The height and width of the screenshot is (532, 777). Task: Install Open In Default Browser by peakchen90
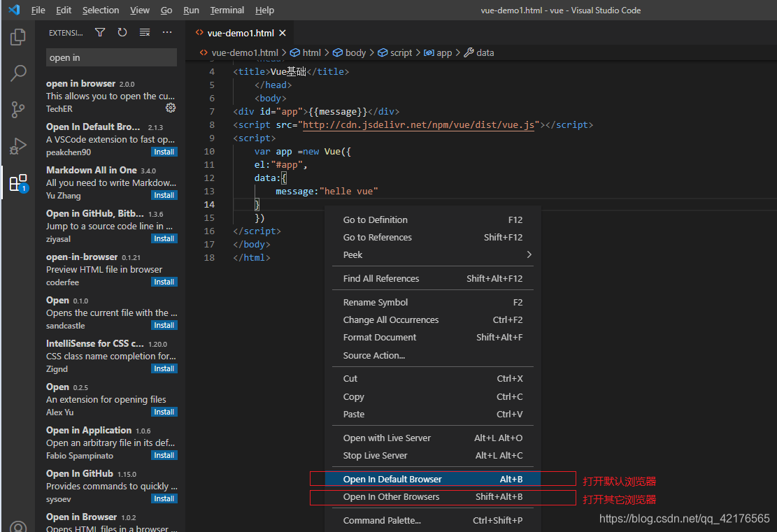pos(164,152)
